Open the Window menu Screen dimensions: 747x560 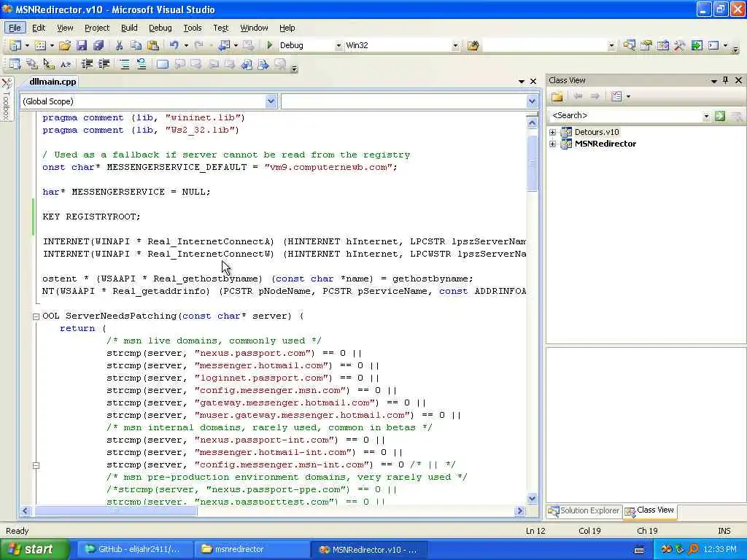(x=254, y=28)
